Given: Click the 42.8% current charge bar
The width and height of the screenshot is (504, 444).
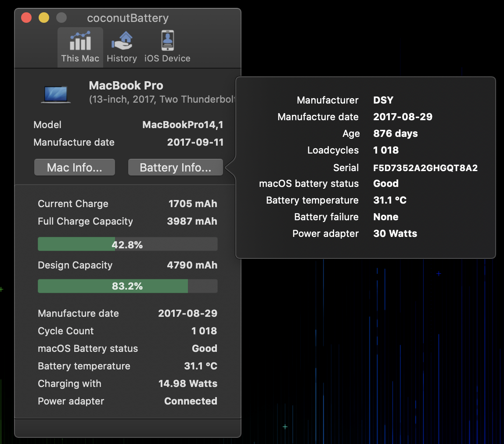Looking at the screenshot, I should click(128, 244).
